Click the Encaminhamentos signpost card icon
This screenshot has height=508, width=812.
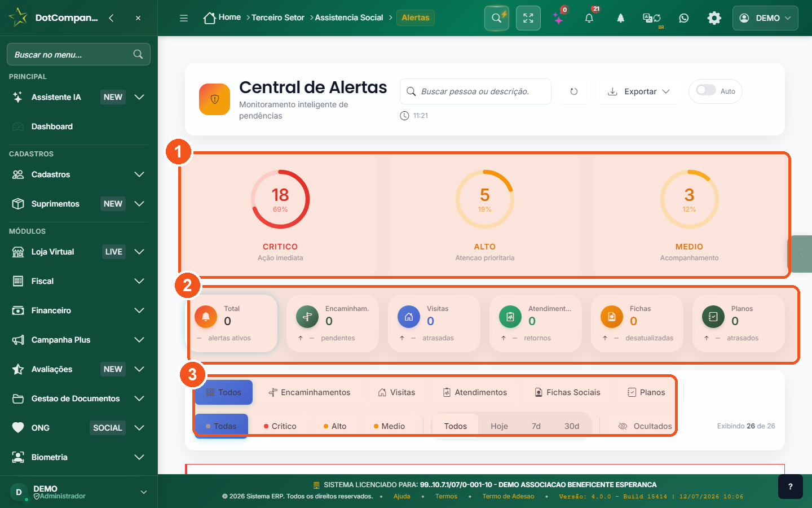click(307, 317)
